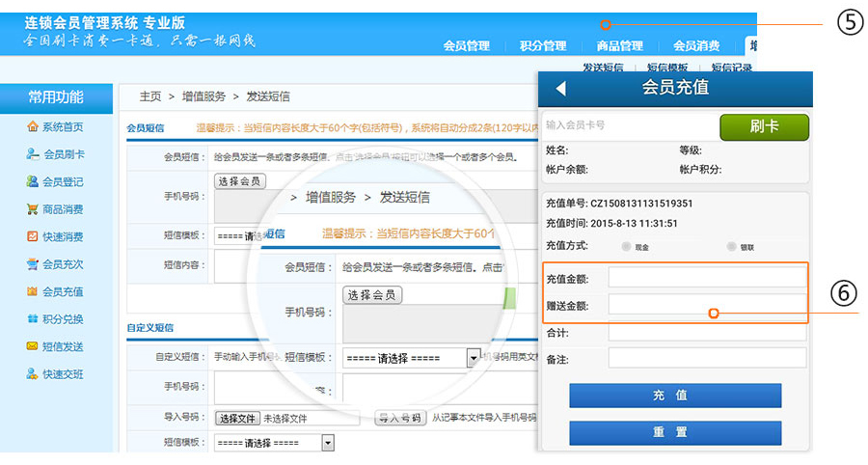Click the 自定义短信 section heading

pos(150,328)
